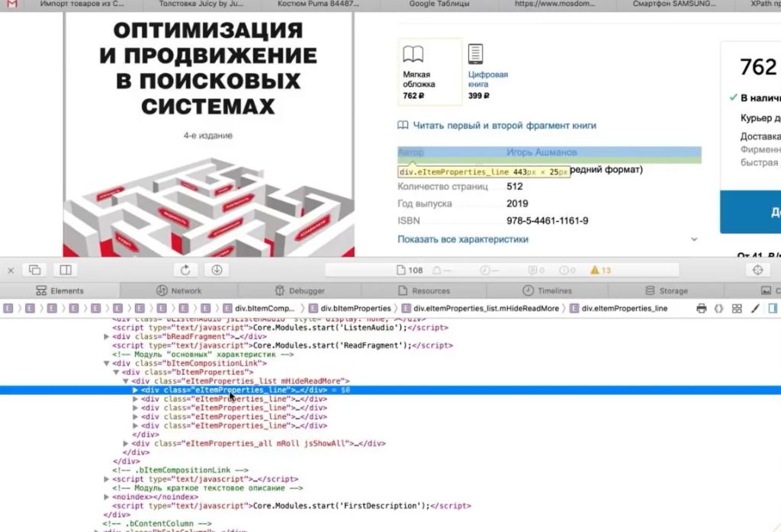Collapse the bItemCompositionLink div node
Image resolution: width=781 pixels, height=532 pixels.
point(107,364)
